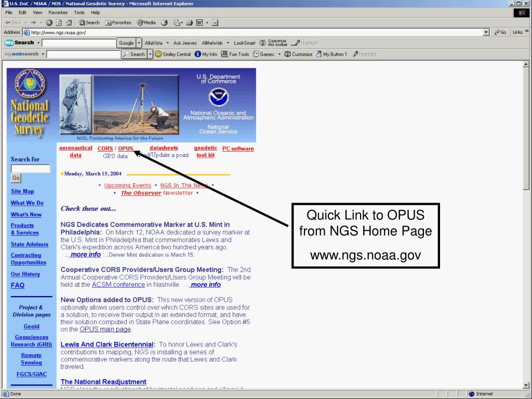Click the CORS link
The width and height of the screenshot is (532, 399).
(x=105, y=149)
